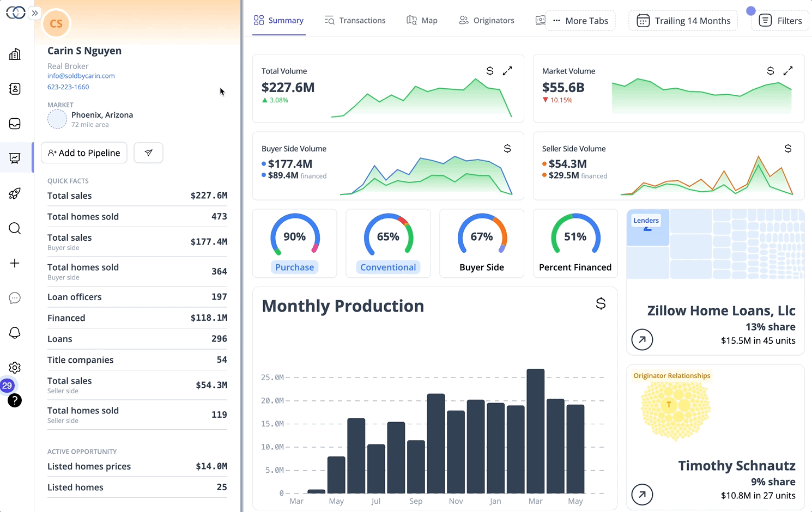
Task: Open the info@soldbycarin.com email link
Action: click(81, 76)
